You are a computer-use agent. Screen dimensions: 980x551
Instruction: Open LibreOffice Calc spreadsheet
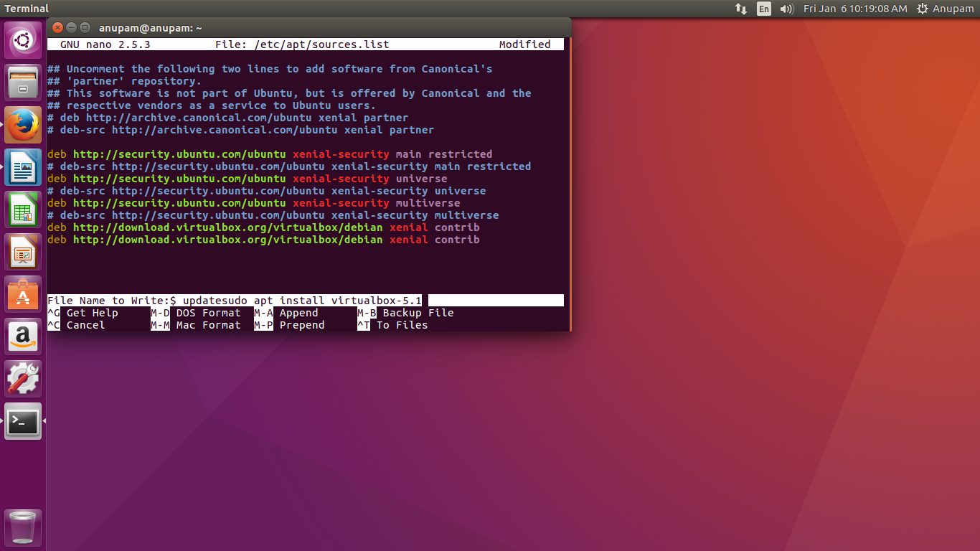(23, 209)
